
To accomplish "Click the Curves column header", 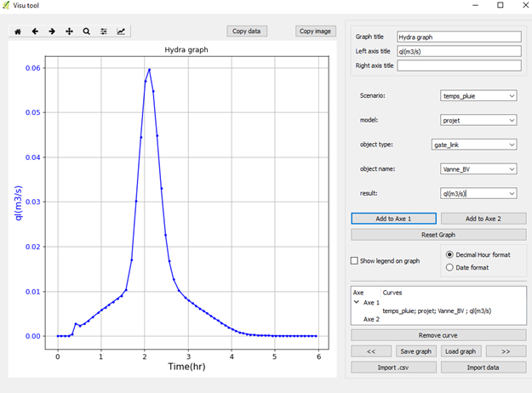I will (392, 293).
